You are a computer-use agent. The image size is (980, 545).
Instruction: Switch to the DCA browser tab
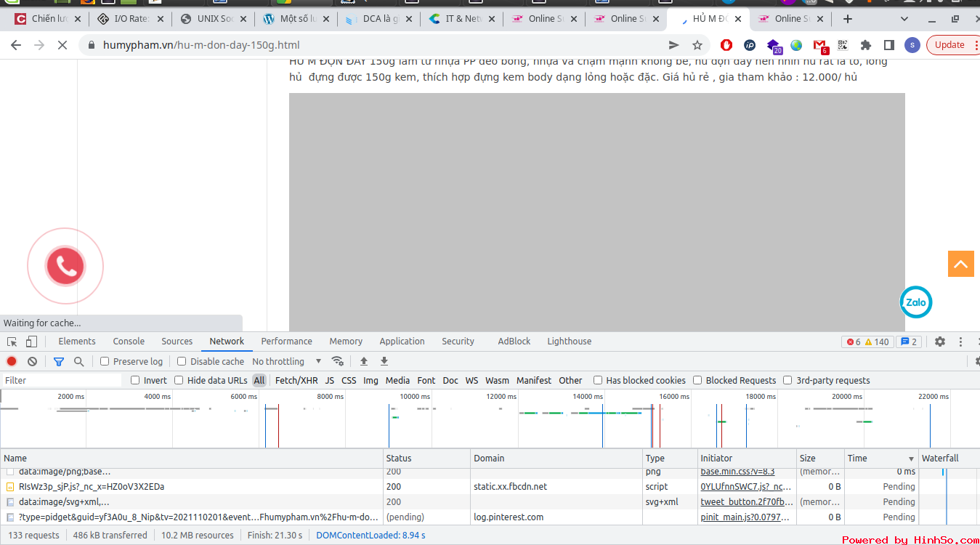click(378, 19)
